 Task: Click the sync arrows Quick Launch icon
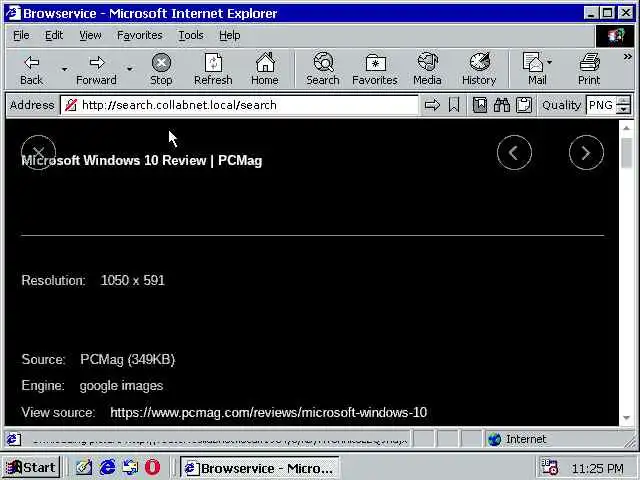click(130, 467)
